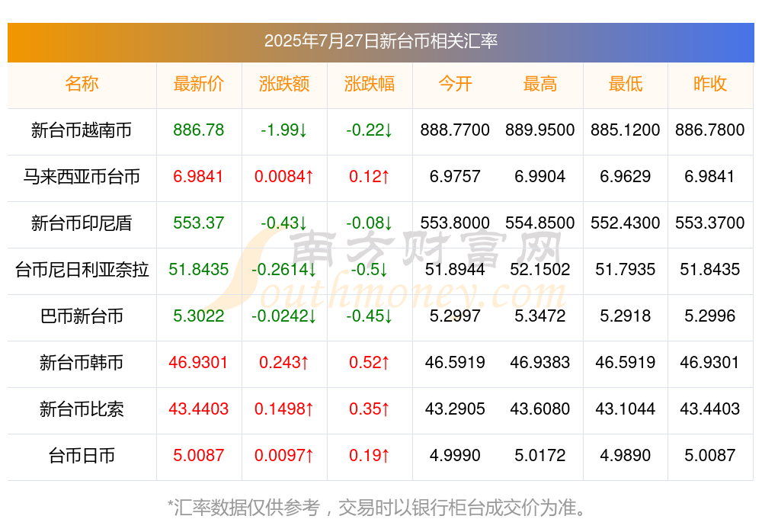Click change percent 0.35↑
Screen dimensions: 762x532
370,409
